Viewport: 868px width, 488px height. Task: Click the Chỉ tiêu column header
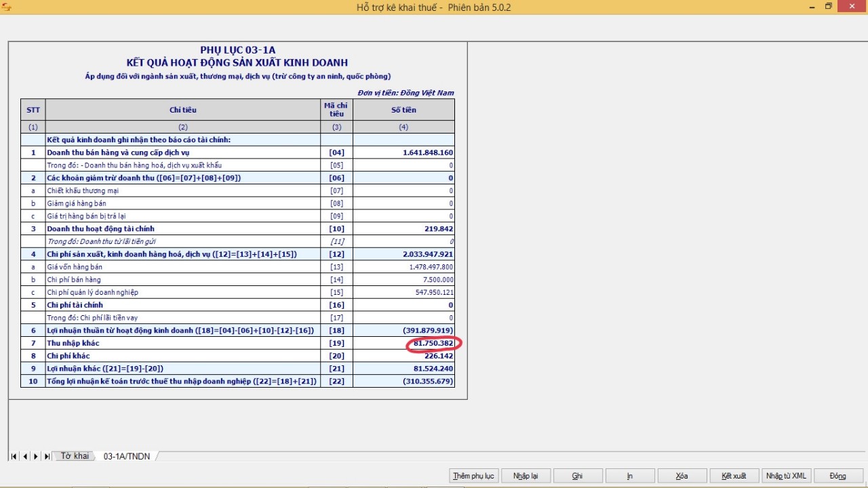point(183,110)
